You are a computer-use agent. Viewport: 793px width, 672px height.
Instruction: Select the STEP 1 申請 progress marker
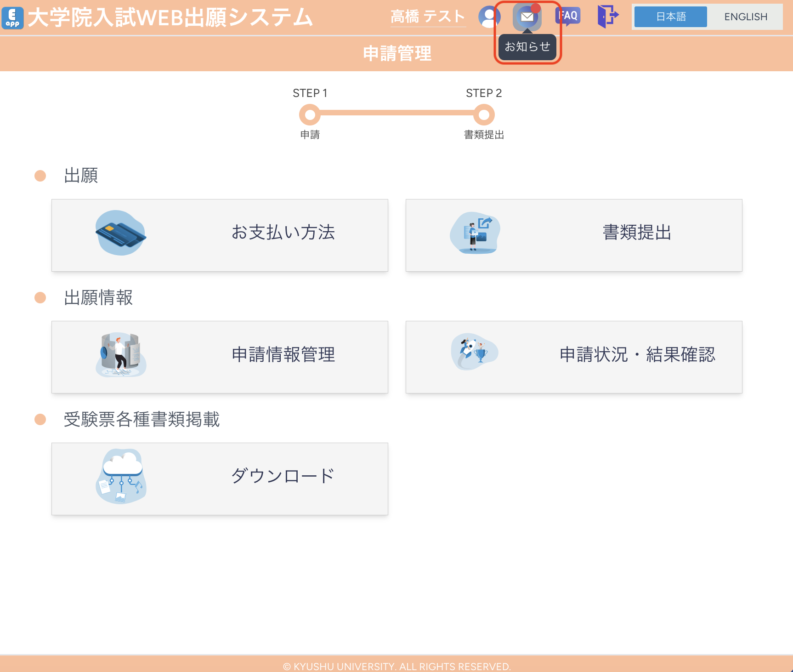310,115
